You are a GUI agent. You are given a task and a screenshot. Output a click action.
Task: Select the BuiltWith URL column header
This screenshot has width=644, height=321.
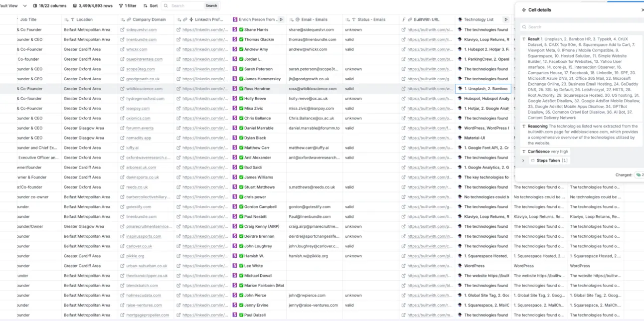pos(427,19)
